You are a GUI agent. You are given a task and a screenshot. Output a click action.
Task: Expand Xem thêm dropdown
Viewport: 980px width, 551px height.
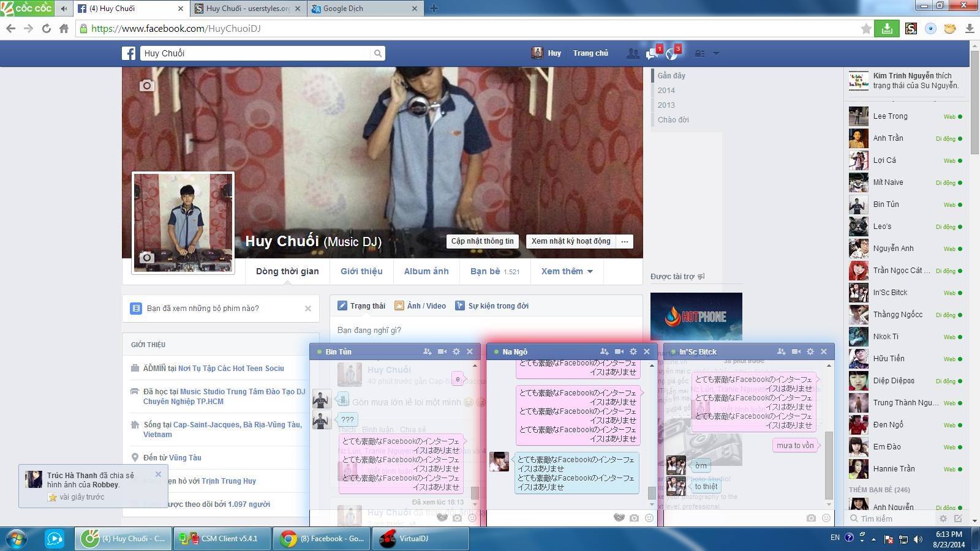coord(567,271)
